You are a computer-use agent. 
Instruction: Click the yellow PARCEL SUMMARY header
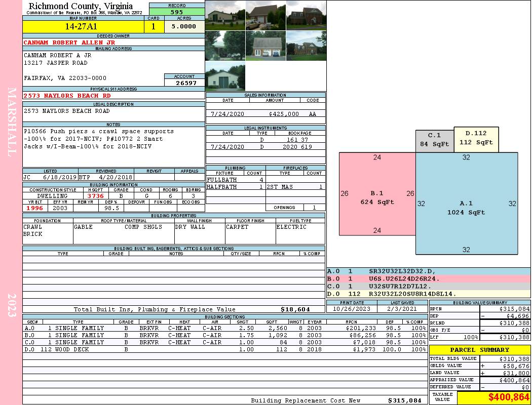479,350
